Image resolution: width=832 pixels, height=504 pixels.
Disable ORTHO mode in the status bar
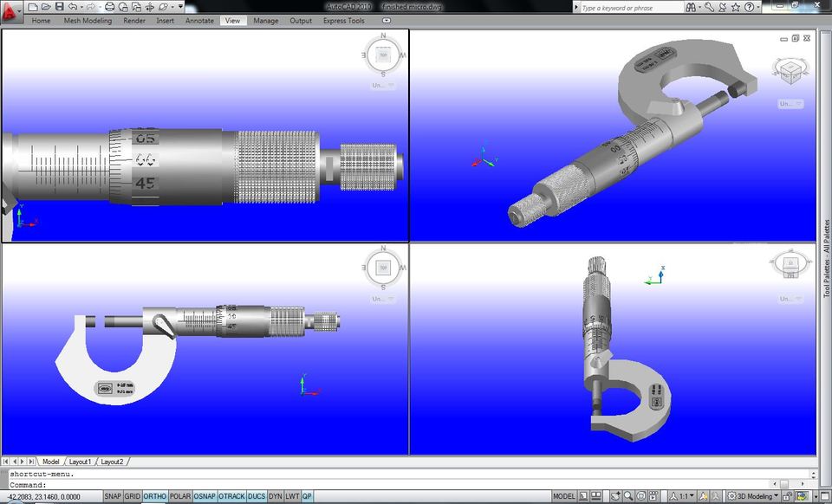pyautogui.click(x=153, y=495)
